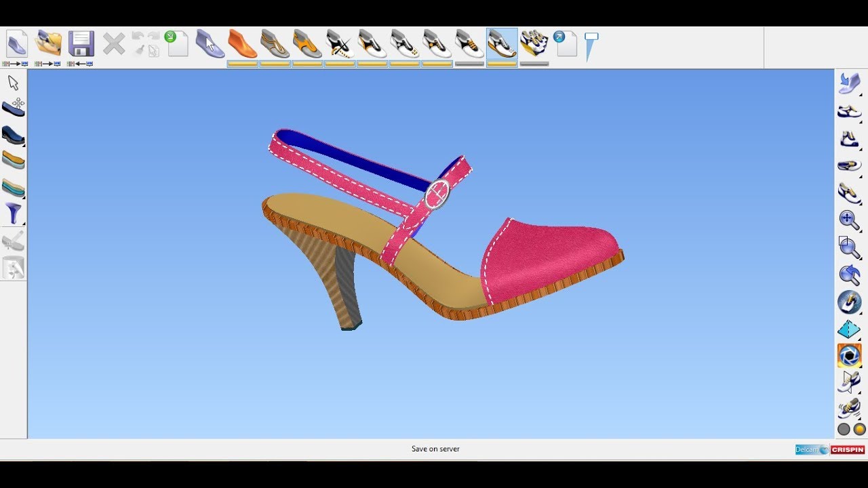Open a project with the folder icon
868x488 pixels.
point(48,43)
